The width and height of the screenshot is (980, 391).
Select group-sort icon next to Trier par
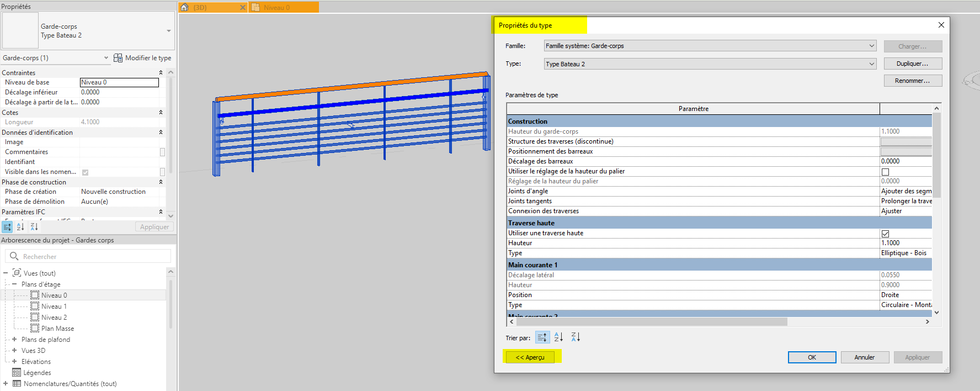(542, 337)
